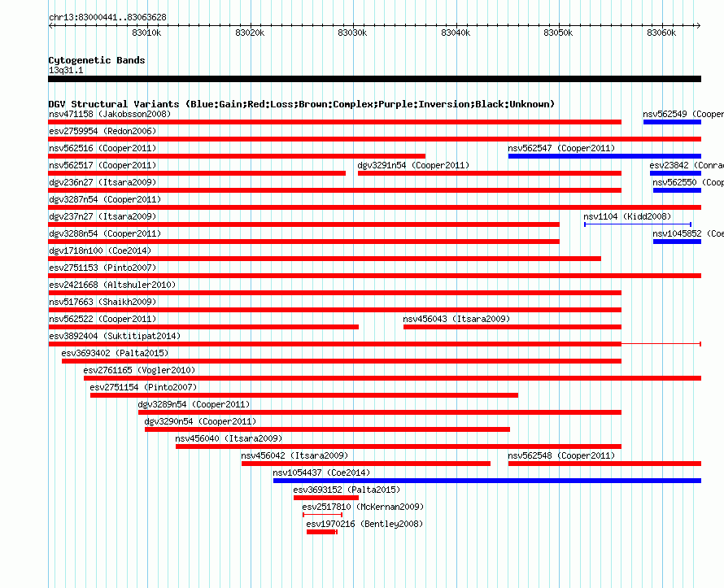Select the nsv456040 (Itsara2009) label

[229, 438]
